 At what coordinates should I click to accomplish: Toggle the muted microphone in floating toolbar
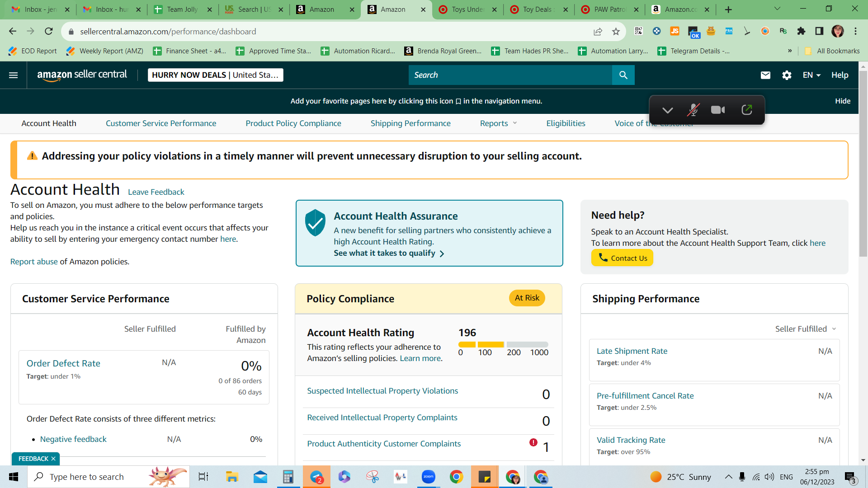[693, 110]
